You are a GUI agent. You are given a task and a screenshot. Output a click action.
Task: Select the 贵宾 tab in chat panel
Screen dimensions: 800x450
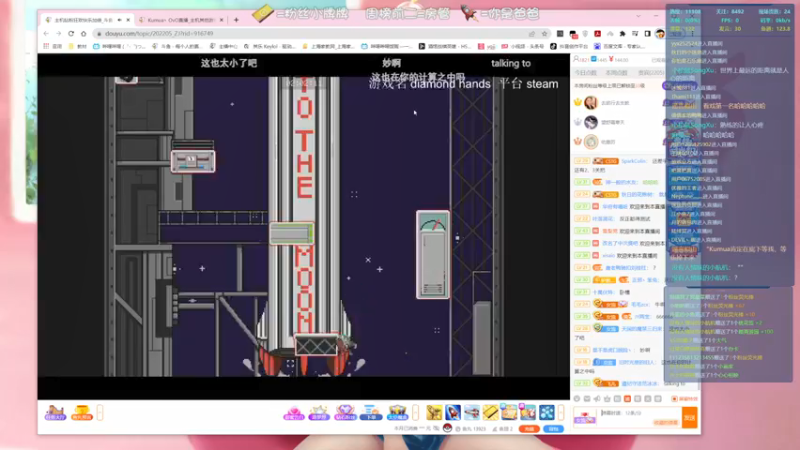pyautogui.click(x=651, y=73)
